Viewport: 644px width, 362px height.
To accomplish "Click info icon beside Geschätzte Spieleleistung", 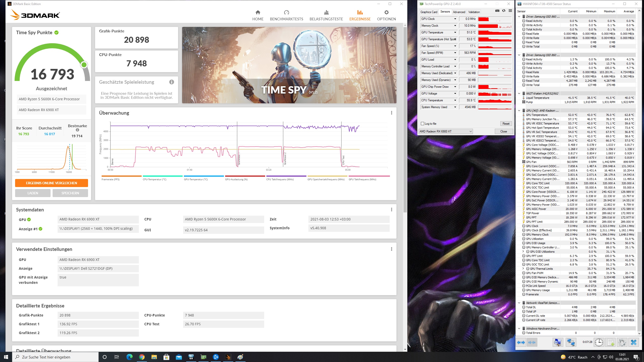I will [172, 82].
